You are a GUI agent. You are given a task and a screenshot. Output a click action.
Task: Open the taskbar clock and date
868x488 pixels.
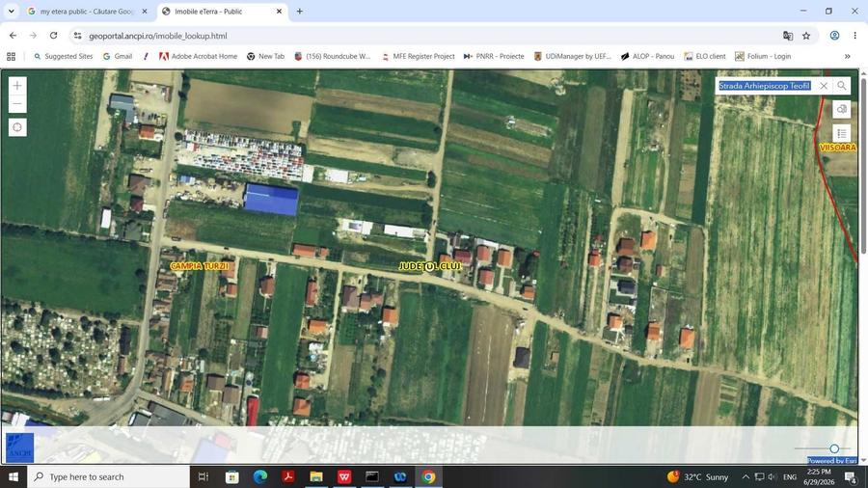point(819,476)
